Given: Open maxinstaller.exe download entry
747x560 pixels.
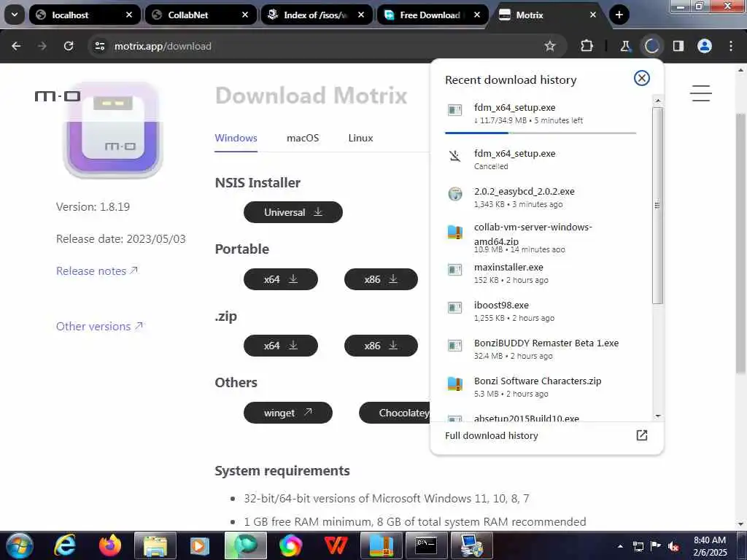Looking at the screenshot, I should point(541,273).
